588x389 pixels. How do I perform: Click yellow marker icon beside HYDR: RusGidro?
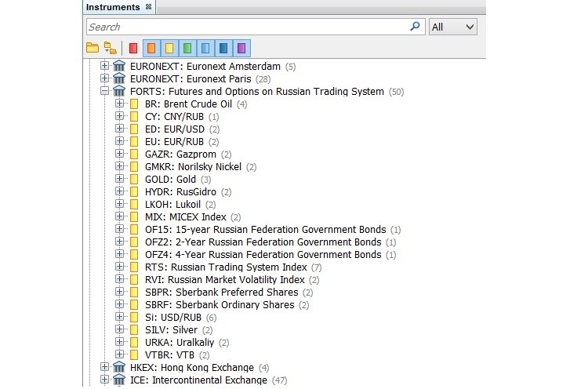click(134, 191)
